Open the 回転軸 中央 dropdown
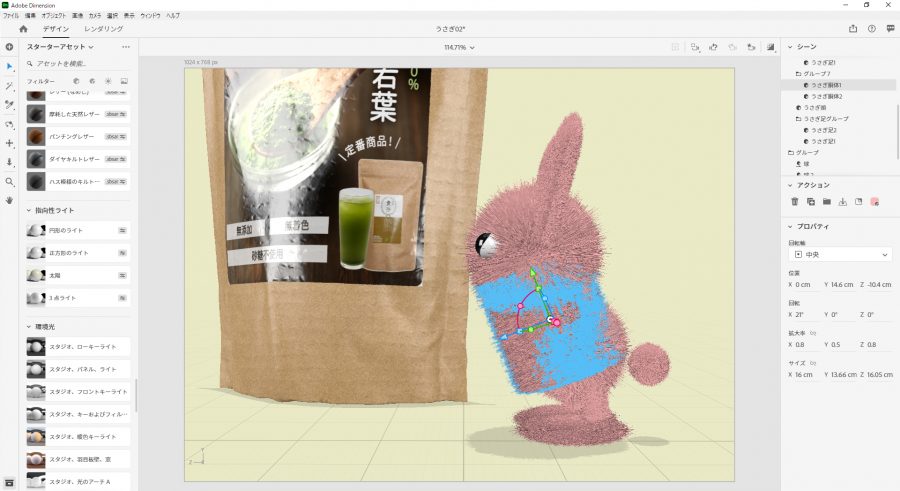Image resolution: width=900 pixels, height=491 pixels. click(x=840, y=254)
